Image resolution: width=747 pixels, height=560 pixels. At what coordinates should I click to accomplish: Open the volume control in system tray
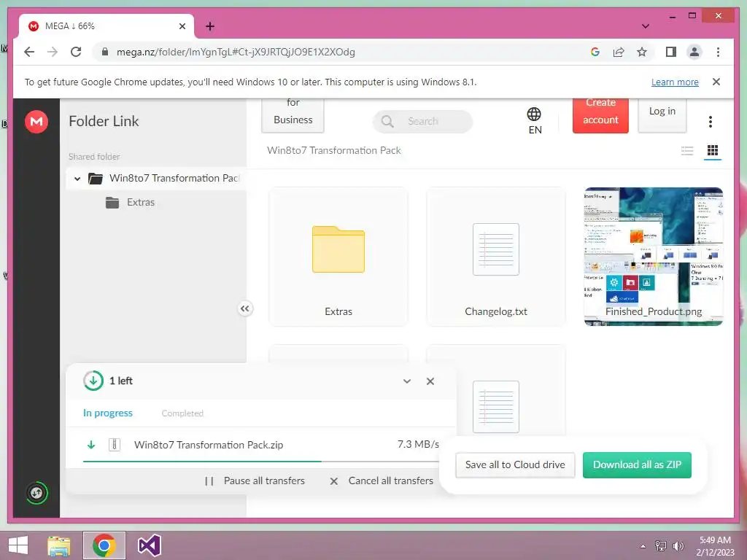(678, 546)
